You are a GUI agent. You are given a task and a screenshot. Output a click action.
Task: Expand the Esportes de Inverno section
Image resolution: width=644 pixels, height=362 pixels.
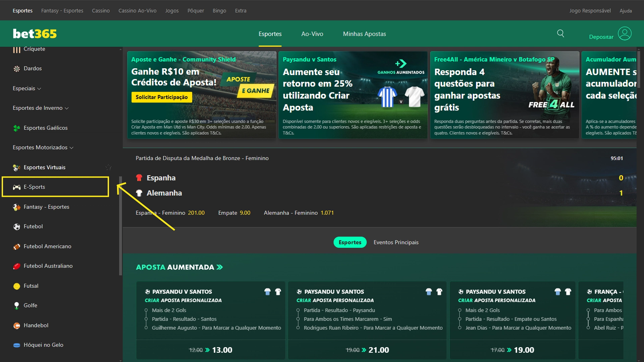(41, 108)
